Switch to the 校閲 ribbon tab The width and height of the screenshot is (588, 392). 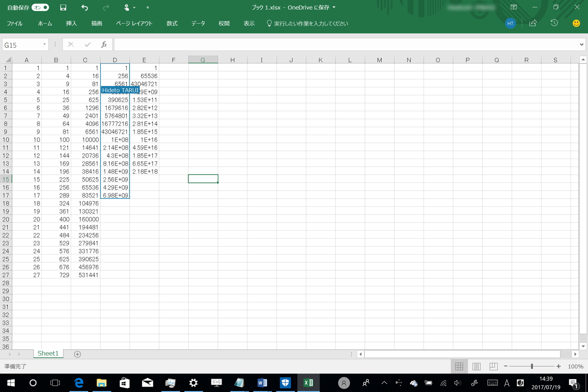point(224,23)
